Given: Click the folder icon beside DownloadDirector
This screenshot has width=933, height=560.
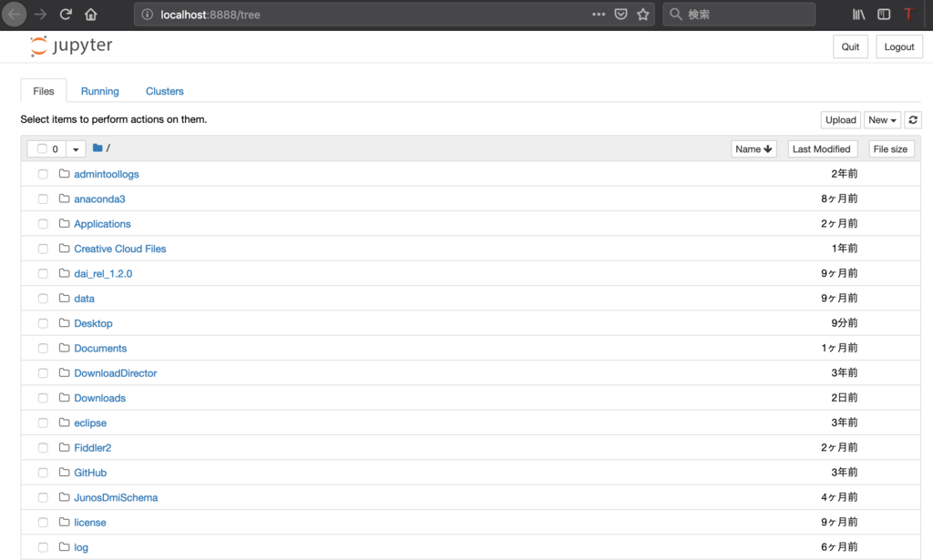Looking at the screenshot, I should (x=65, y=372).
